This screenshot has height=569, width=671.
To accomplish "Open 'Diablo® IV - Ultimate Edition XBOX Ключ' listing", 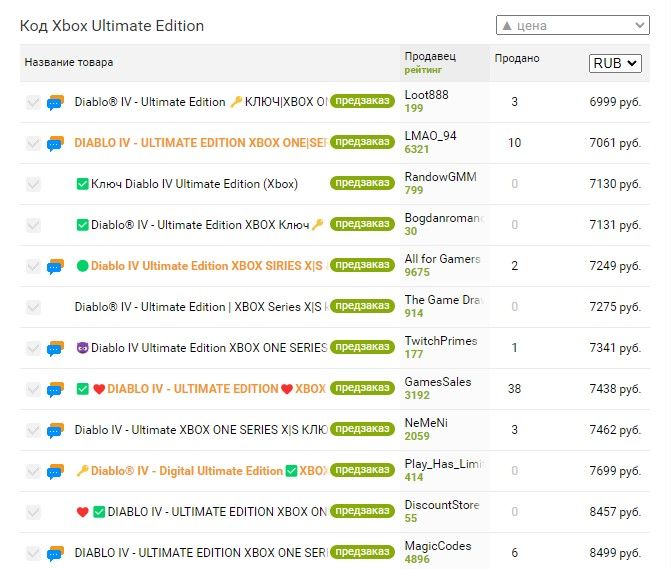I will coord(200,225).
